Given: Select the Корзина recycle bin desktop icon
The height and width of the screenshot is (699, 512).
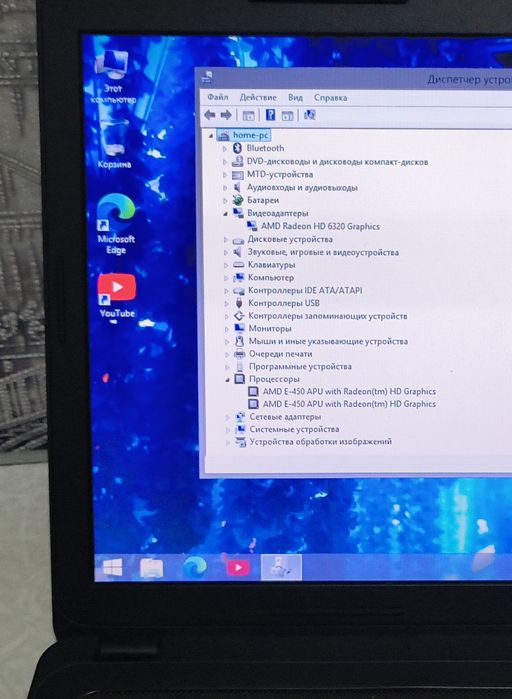Looking at the screenshot, I should (114, 145).
